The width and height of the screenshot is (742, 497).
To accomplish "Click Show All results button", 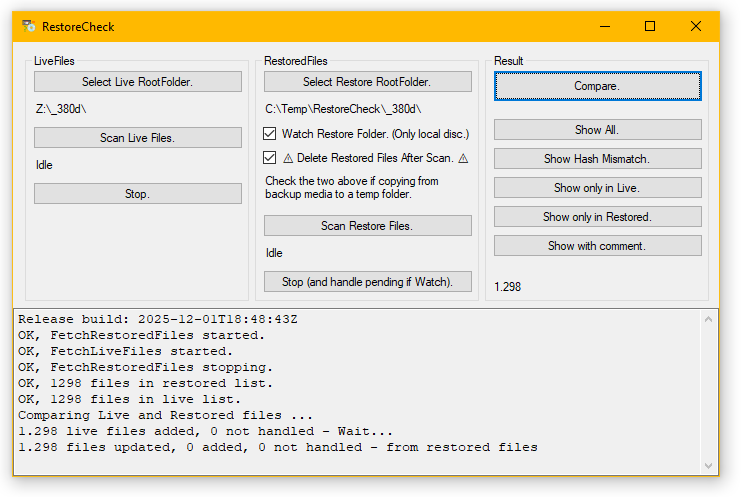I will click(598, 129).
